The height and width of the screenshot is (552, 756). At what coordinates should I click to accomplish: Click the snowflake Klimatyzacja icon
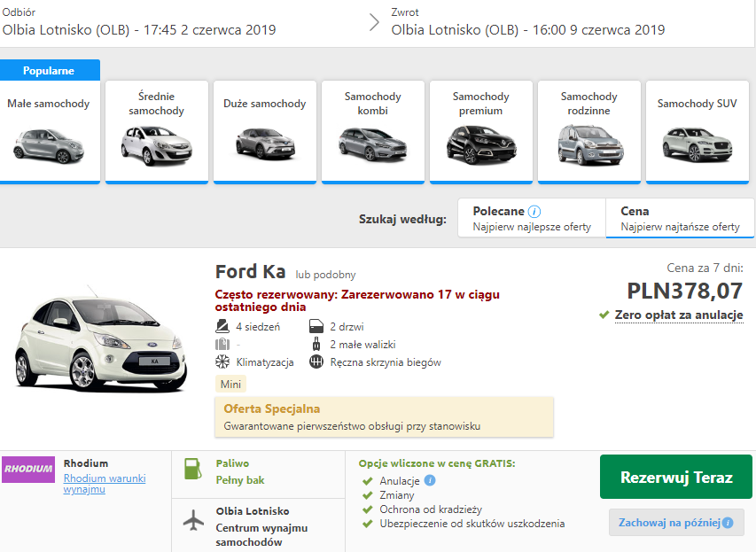click(x=222, y=362)
